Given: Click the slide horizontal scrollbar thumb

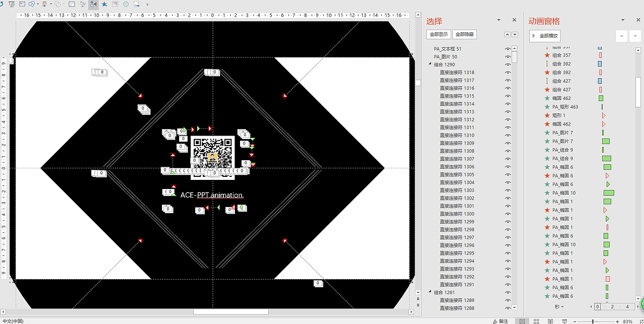Looking at the screenshot, I should [230, 312].
